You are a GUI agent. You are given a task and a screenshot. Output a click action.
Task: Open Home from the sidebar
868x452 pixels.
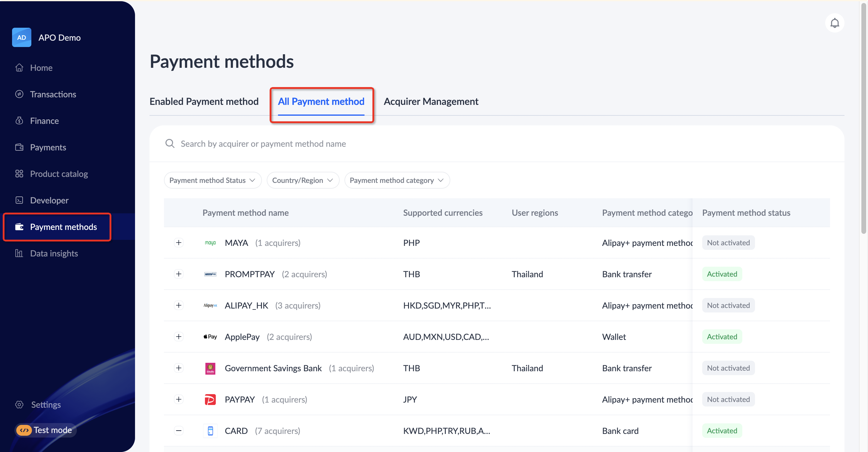[x=41, y=68]
